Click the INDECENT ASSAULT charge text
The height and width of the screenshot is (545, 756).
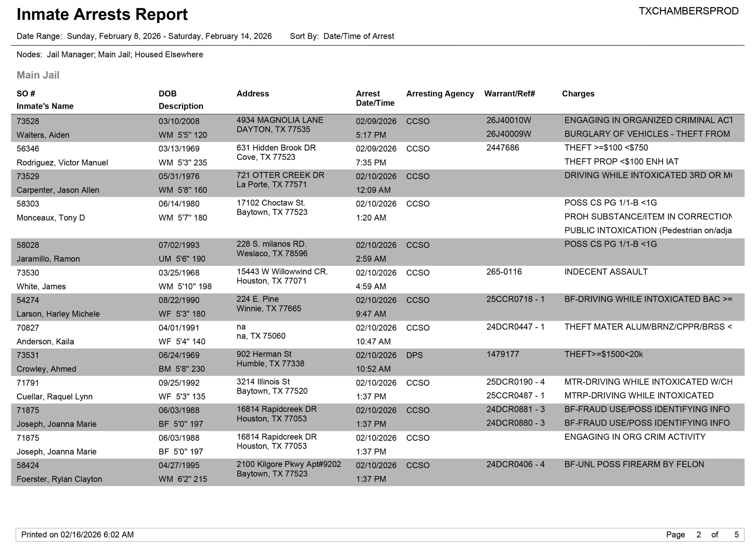(606, 272)
